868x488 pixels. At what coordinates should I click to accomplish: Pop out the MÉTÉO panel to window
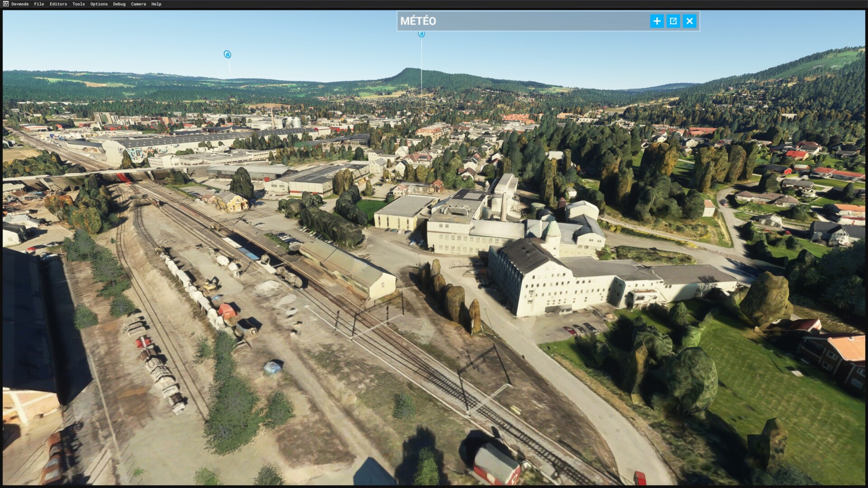[x=673, y=21]
